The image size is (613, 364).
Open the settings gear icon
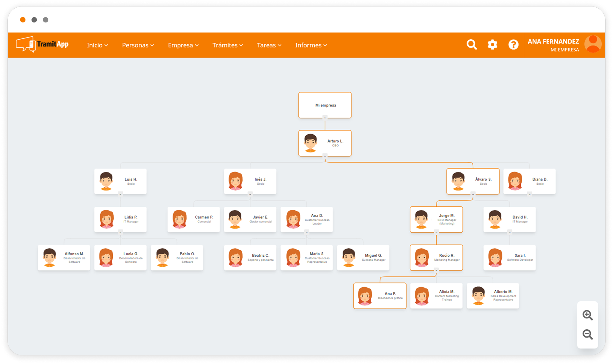[493, 45]
